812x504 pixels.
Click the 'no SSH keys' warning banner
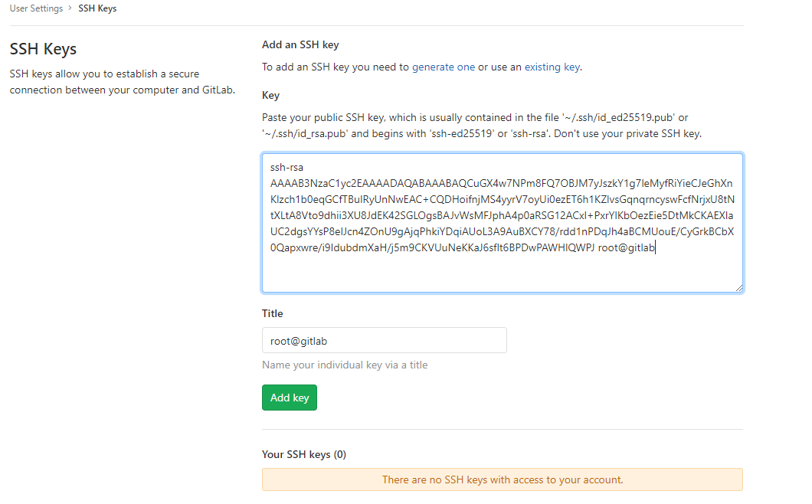click(503, 479)
